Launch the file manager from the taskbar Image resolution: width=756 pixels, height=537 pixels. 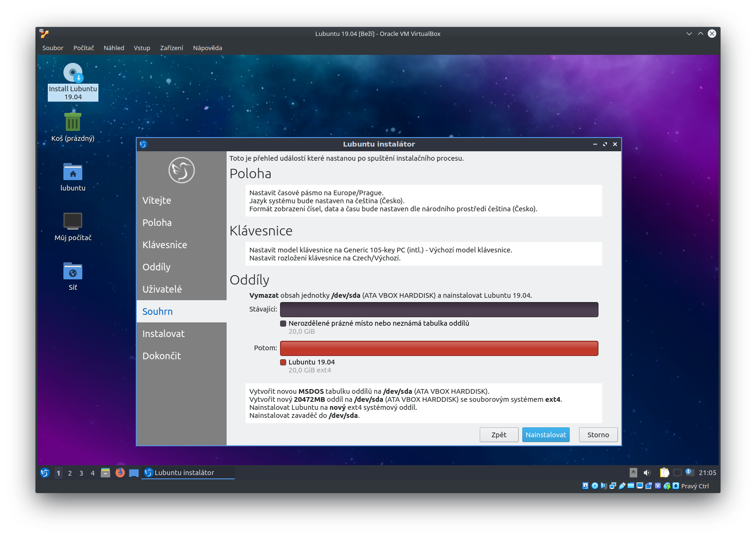click(105, 473)
